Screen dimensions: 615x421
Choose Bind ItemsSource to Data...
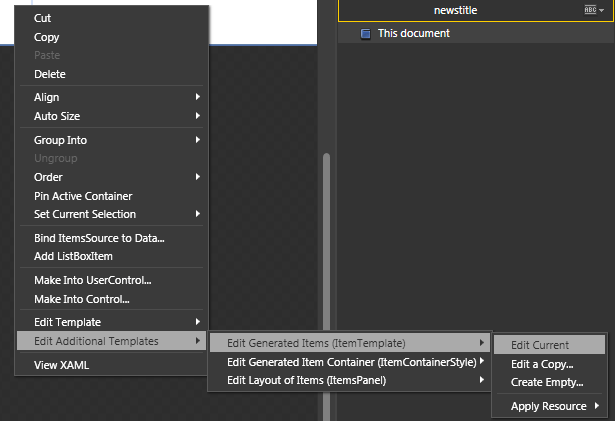click(111, 238)
